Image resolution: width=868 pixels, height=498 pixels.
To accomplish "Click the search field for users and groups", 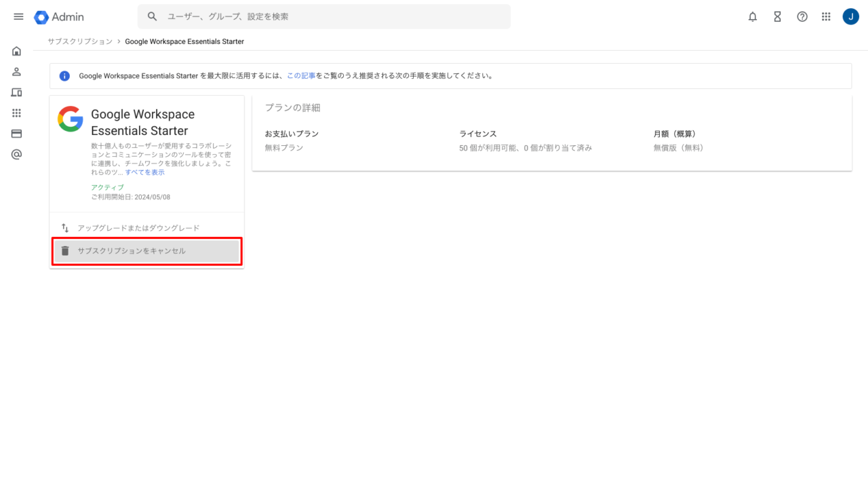I will 325,17.
